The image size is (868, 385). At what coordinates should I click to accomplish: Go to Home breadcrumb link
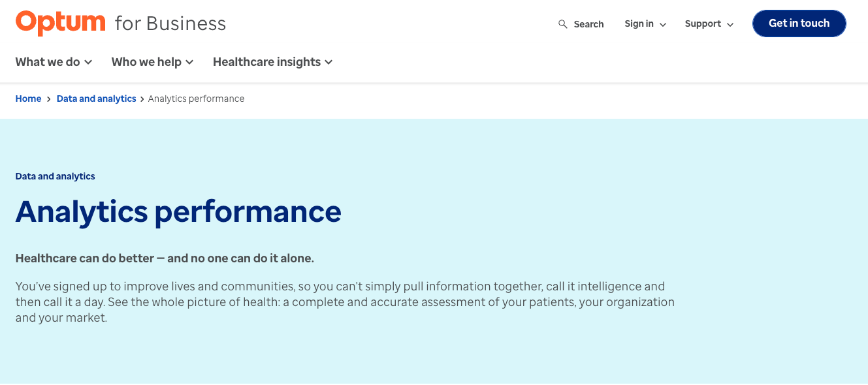pyautogui.click(x=29, y=99)
